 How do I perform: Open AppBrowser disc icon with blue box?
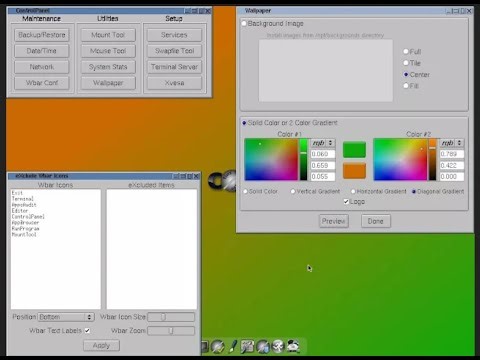[x=263, y=346]
